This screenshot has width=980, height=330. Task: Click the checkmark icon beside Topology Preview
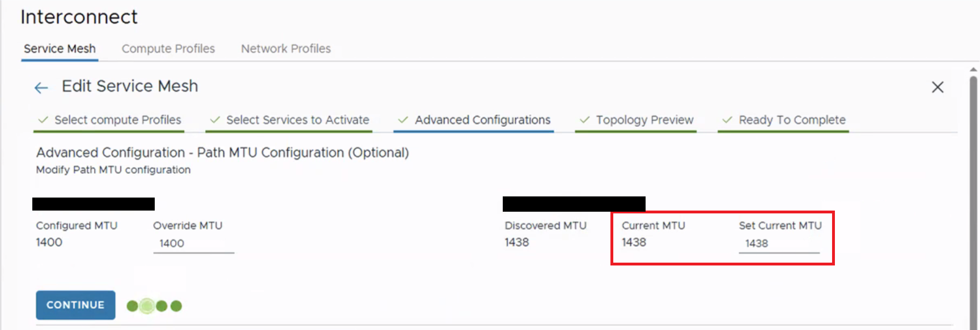(584, 120)
